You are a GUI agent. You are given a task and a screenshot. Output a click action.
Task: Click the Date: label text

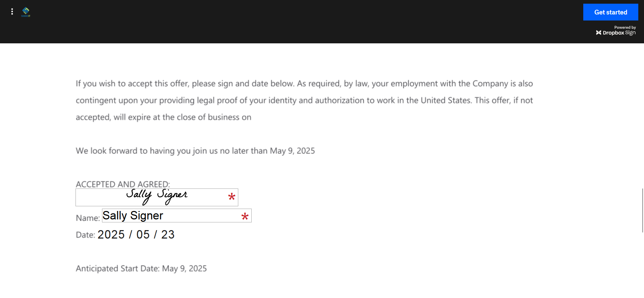coord(86,235)
